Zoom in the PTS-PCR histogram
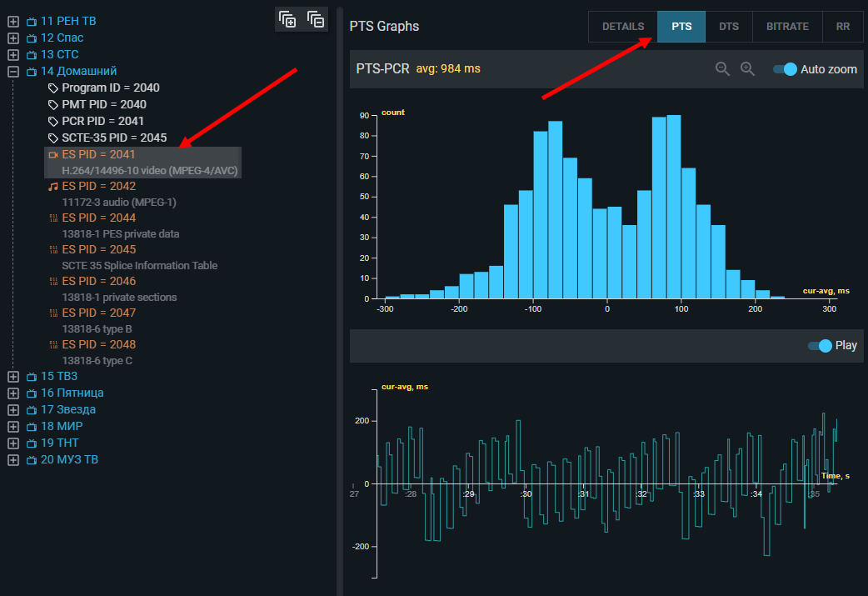868x596 pixels. tap(748, 69)
